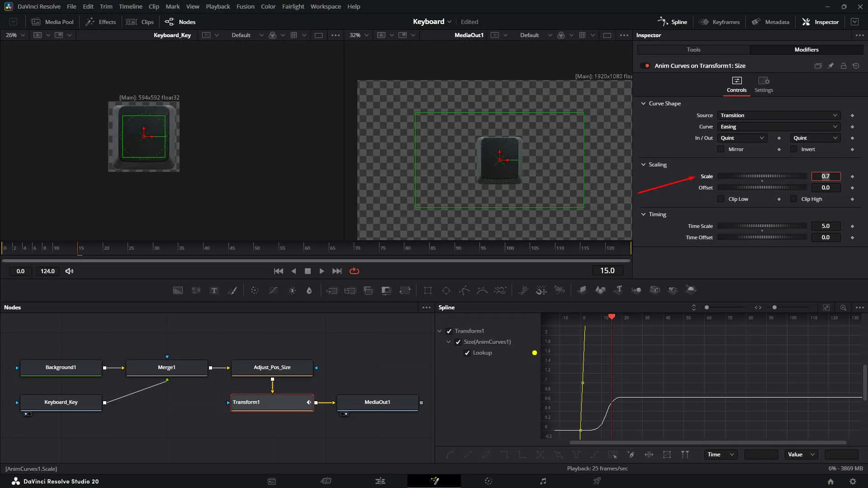The width and height of the screenshot is (868, 488).
Task: Uncheck Lookup in the Spline tree
Action: (467, 353)
